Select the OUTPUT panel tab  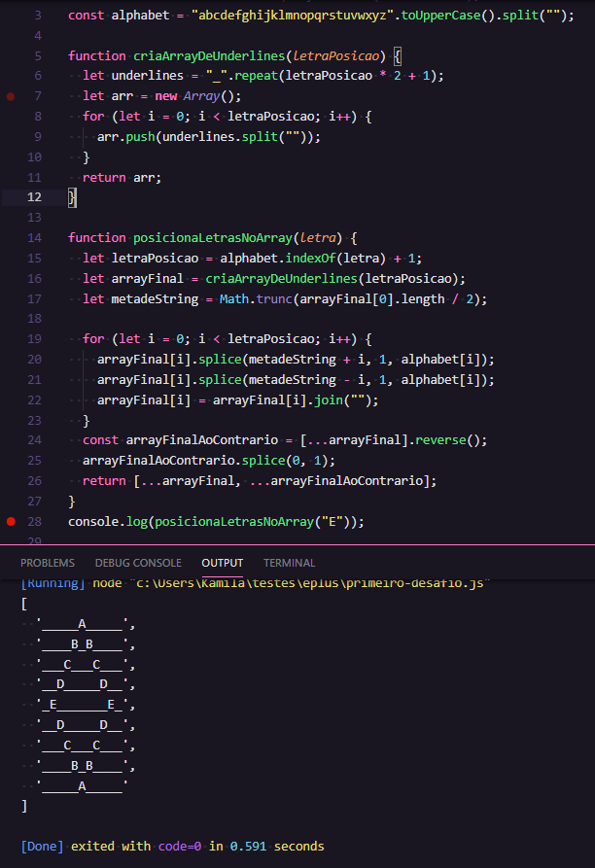click(222, 563)
